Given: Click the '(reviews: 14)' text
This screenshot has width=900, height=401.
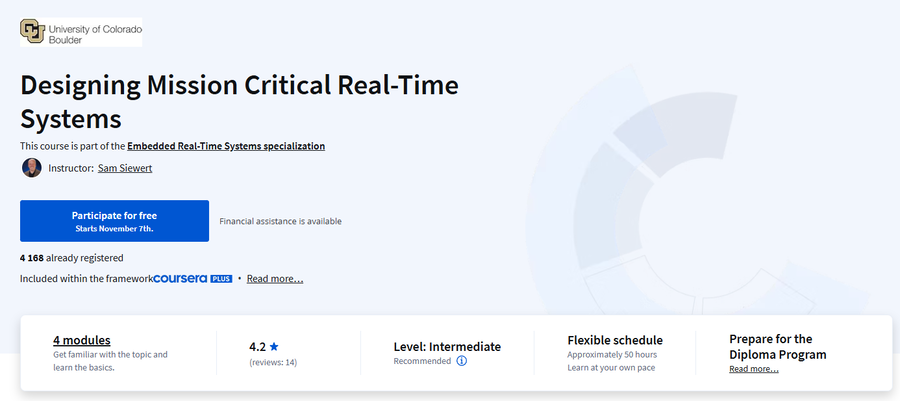Looking at the screenshot, I should coord(273,363).
